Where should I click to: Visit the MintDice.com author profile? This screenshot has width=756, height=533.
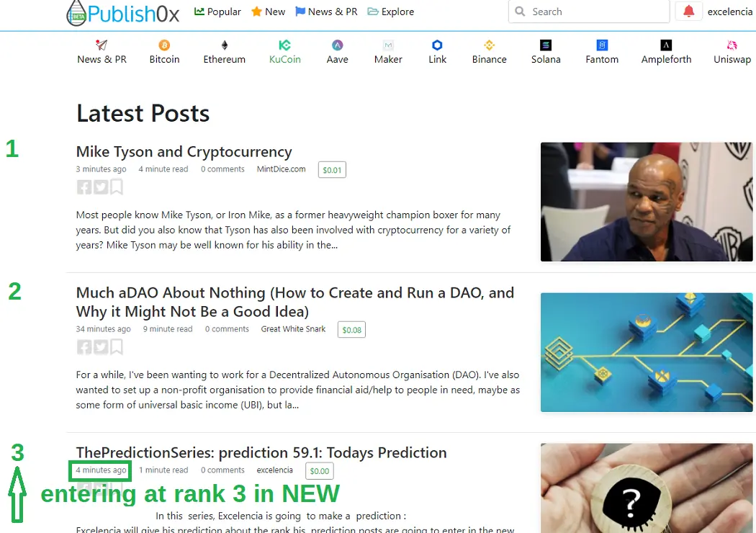click(x=281, y=169)
